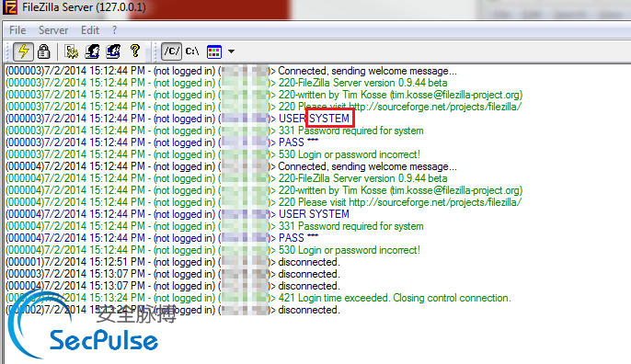The image size is (631, 364).
Task: Select session 000003 '331 Password required' line
Action: (x=214, y=131)
